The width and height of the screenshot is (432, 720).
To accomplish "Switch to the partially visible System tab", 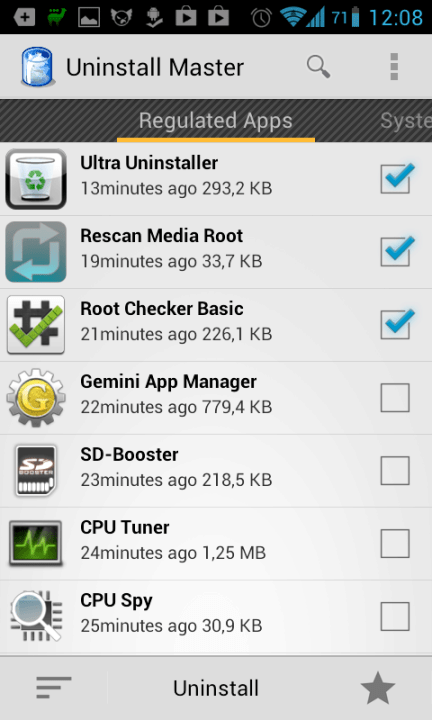I will tap(406, 121).
